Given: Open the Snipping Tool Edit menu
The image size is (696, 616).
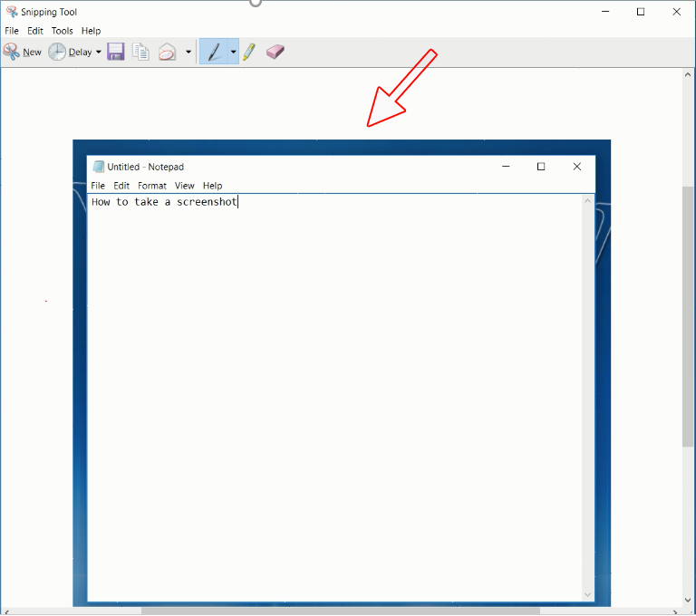Looking at the screenshot, I should pyautogui.click(x=35, y=31).
